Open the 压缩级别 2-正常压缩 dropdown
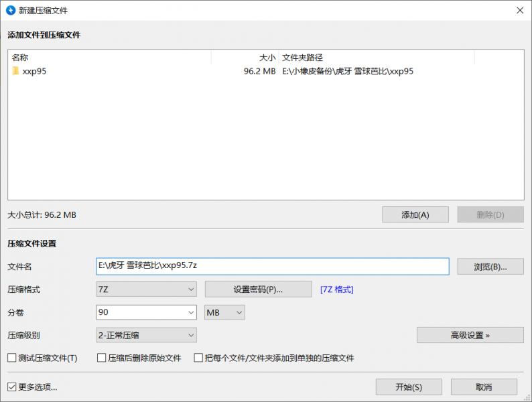Viewport: 532px width, 402px height. point(147,335)
